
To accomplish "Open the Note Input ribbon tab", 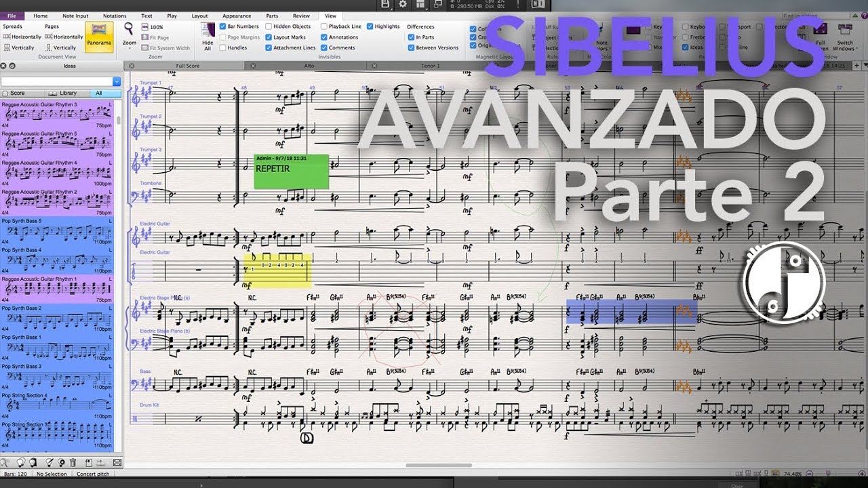I will (75, 16).
